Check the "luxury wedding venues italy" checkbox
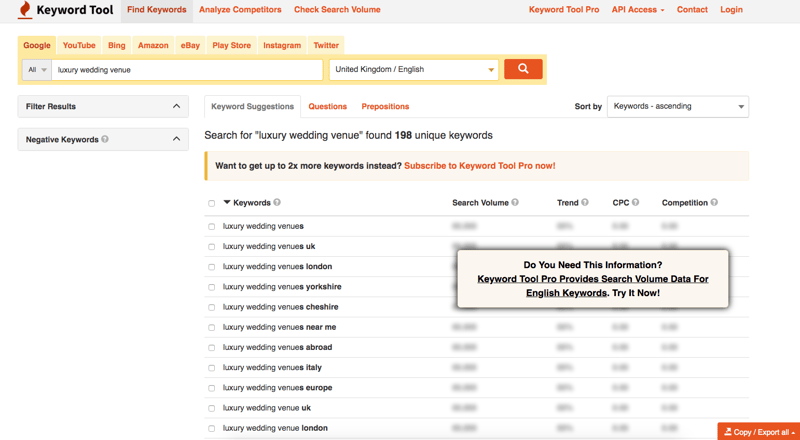This screenshot has width=800, height=440. click(212, 368)
